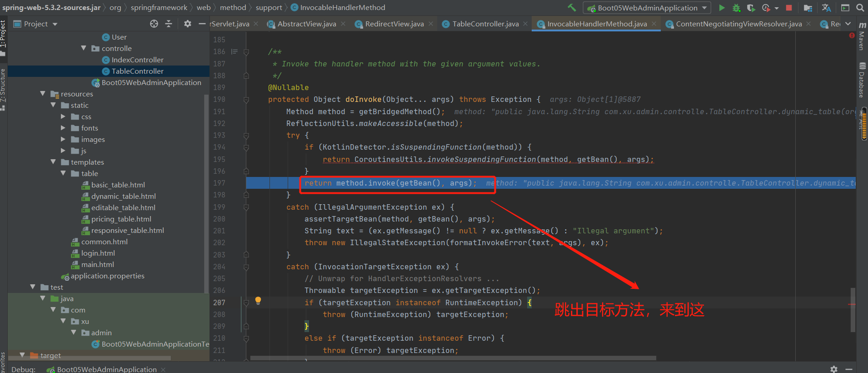Run with profiler icon

click(766, 8)
